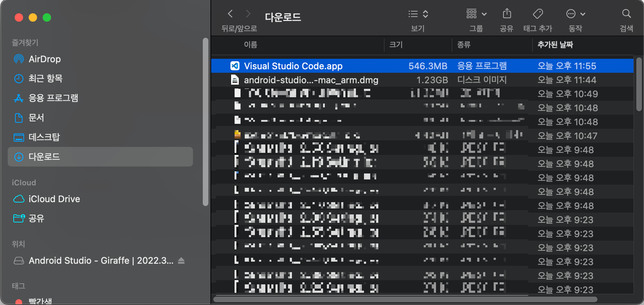The image size is (644, 305).
Task: Select the row dated 오늘 오후 10:49
Action: tap(422, 94)
